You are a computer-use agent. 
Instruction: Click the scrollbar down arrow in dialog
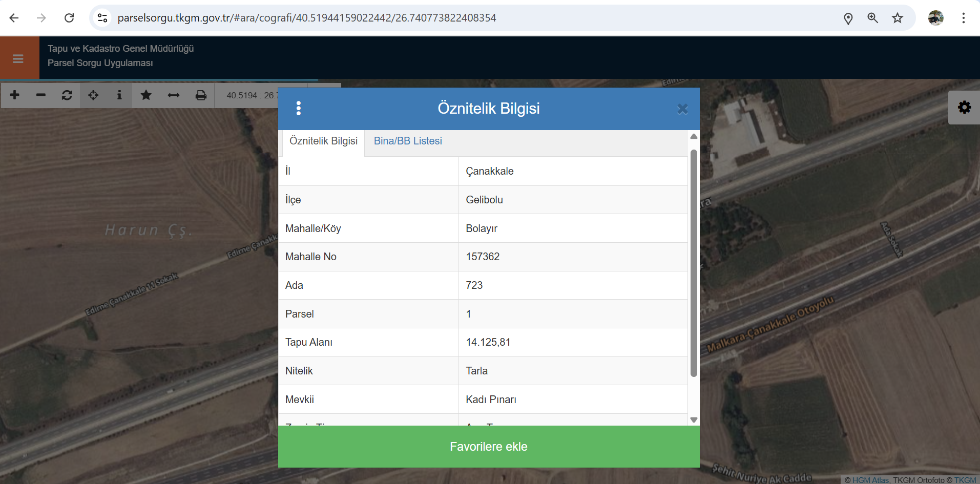tap(694, 420)
